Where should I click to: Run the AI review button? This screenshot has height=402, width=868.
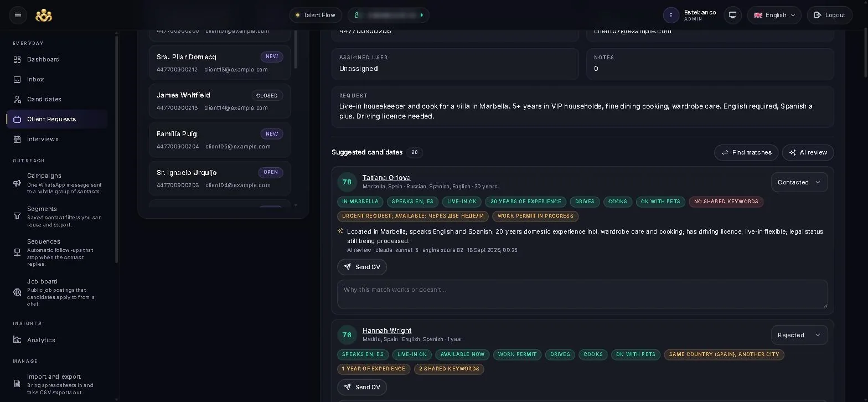pyautogui.click(x=808, y=152)
